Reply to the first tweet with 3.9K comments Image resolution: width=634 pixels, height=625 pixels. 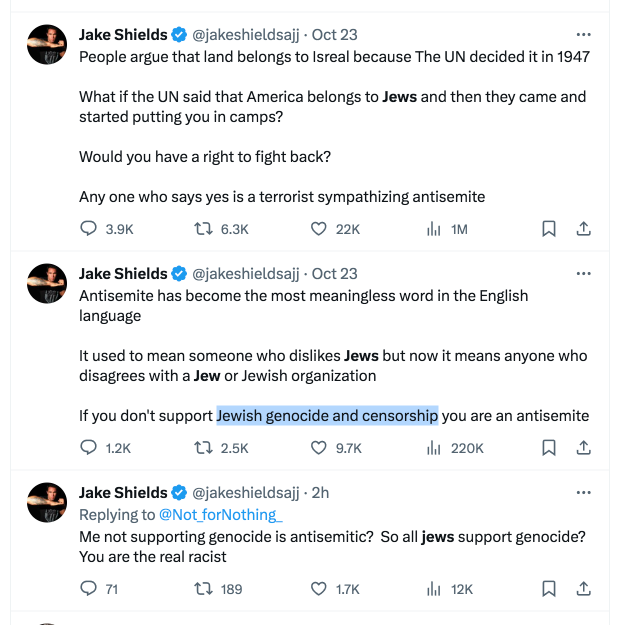pos(89,229)
